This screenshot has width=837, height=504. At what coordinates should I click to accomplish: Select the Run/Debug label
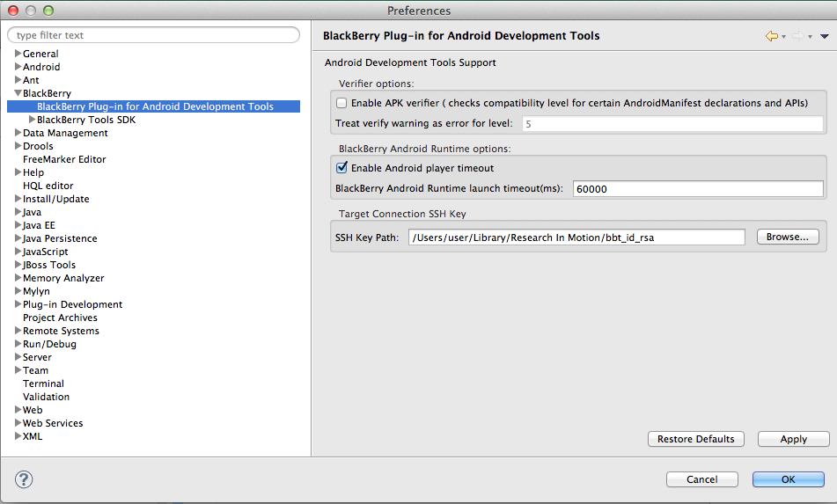pyautogui.click(x=49, y=344)
